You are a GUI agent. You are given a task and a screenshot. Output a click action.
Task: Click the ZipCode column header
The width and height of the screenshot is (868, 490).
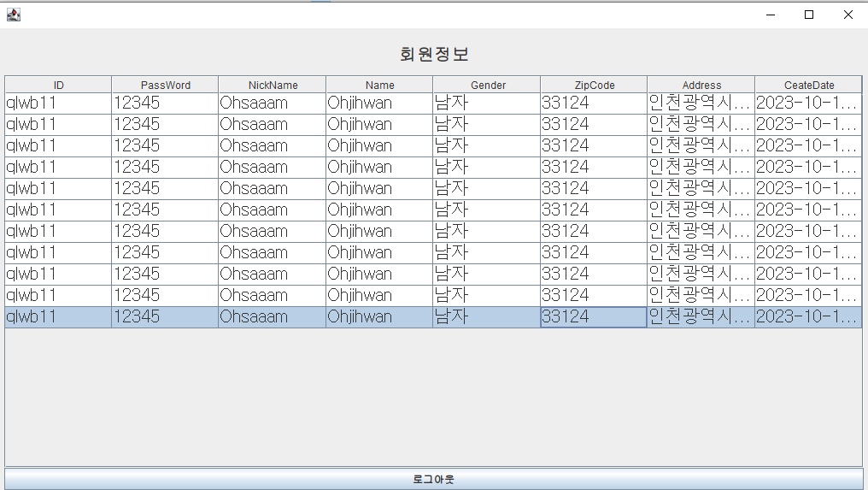click(x=594, y=85)
